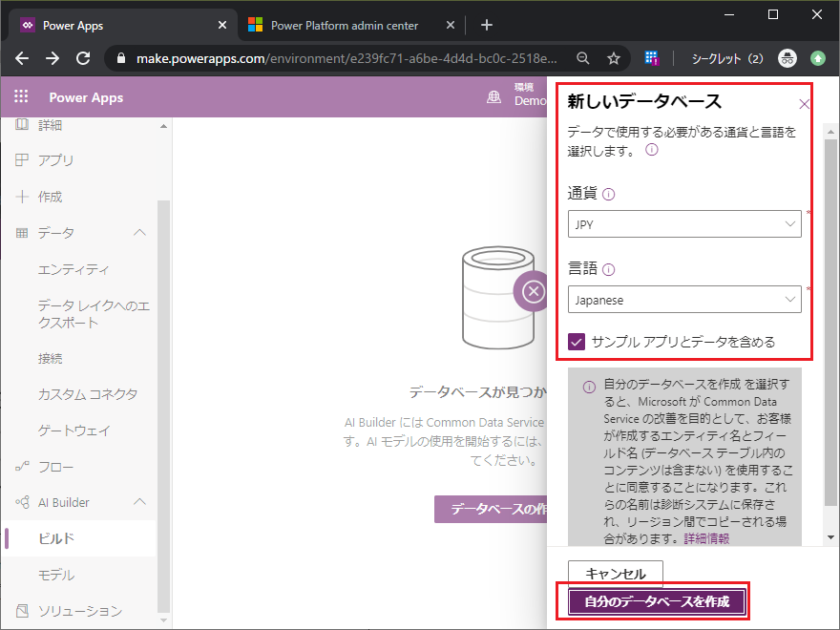Viewport: 840px width, 630px height.
Task: Open ソリューション in the sidebar
Action: click(x=80, y=611)
